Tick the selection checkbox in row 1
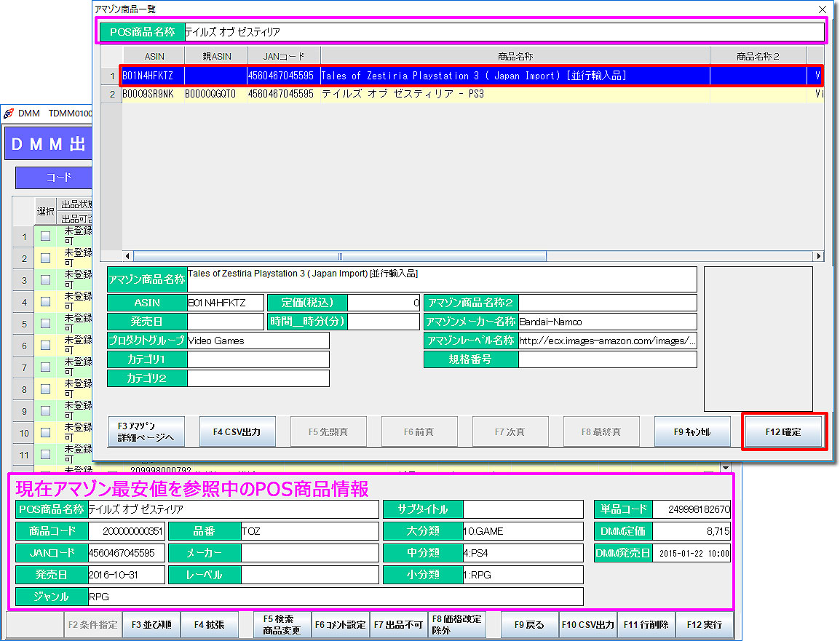840x641 pixels. (45, 236)
